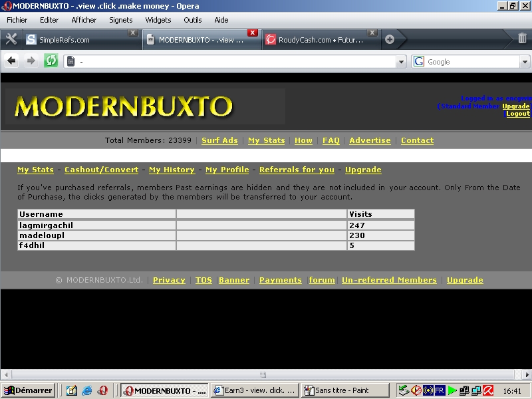Open the Widgets menu
The image size is (532, 399).
(158, 20)
